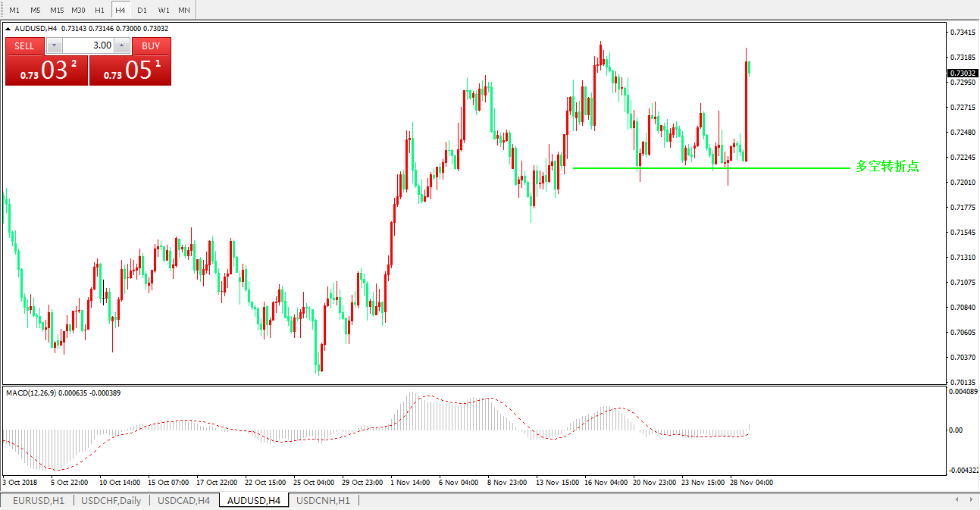Decrease trade volume with the down arrow
Image resolution: width=980 pixels, height=510 pixels.
[54, 45]
